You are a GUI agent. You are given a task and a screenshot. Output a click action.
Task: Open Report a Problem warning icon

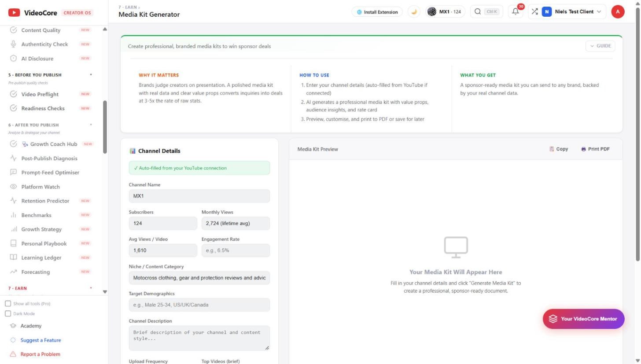(x=13, y=354)
